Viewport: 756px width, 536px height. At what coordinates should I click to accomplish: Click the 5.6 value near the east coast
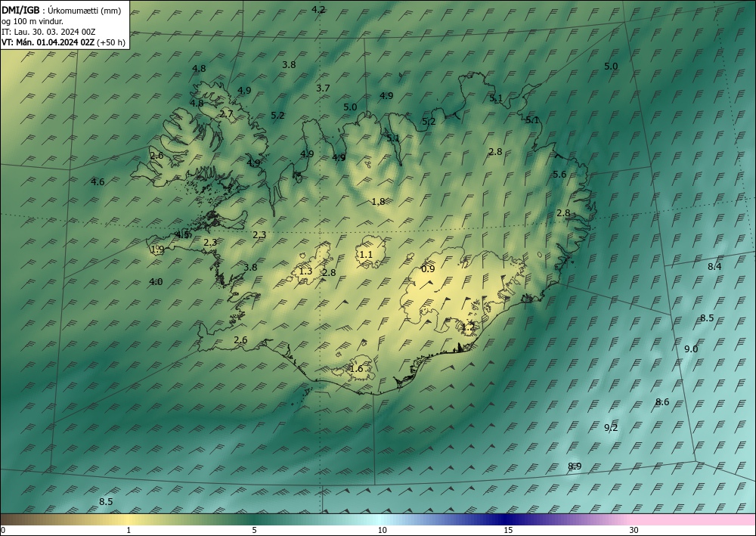coord(559,175)
